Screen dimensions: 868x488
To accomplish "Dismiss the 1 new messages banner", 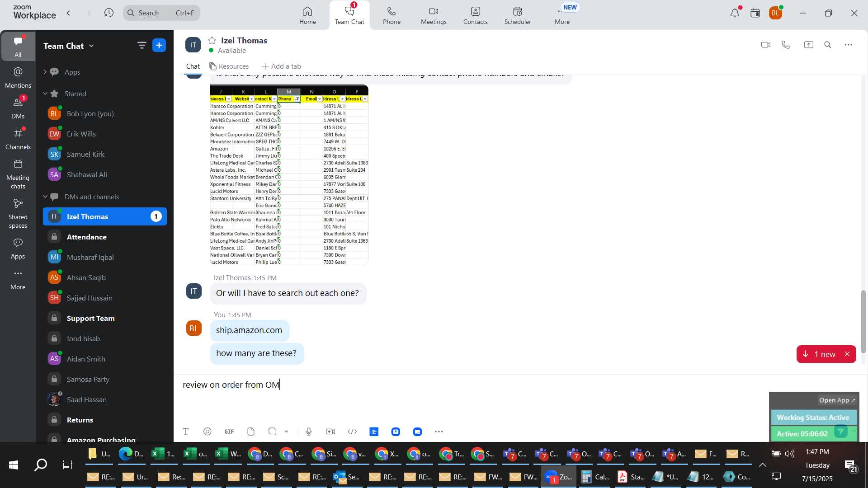I will tap(847, 354).
